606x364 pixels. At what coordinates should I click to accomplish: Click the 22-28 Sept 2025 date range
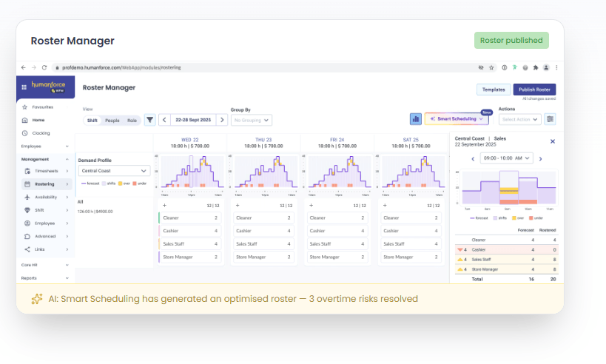(x=193, y=120)
